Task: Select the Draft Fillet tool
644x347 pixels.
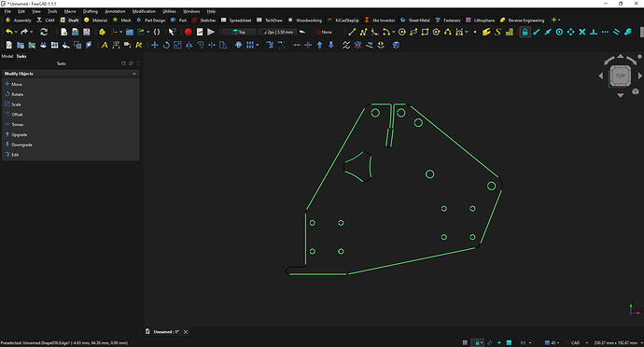Action: click(374, 32)
